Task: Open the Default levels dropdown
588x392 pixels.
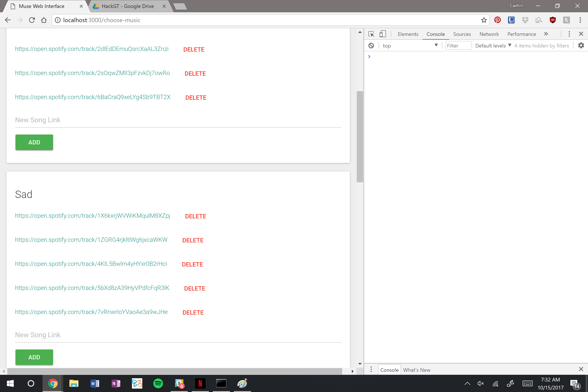Action: coord(493,46)
